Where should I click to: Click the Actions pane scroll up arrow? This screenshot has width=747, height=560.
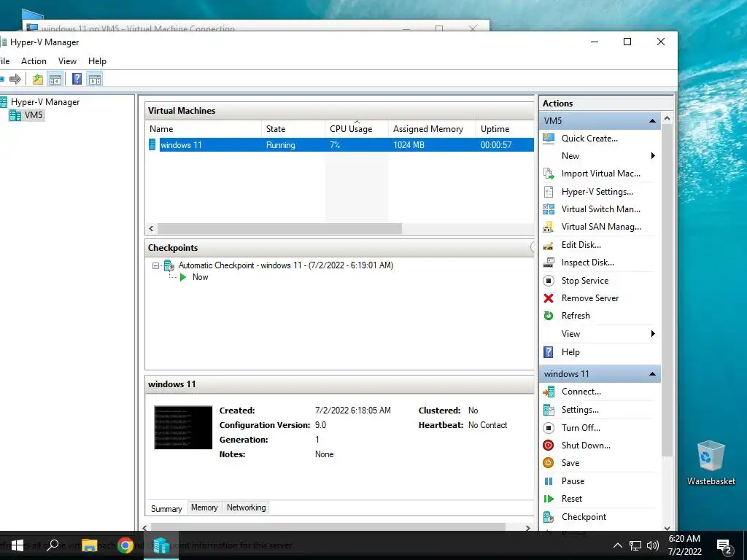coord(667,118)
